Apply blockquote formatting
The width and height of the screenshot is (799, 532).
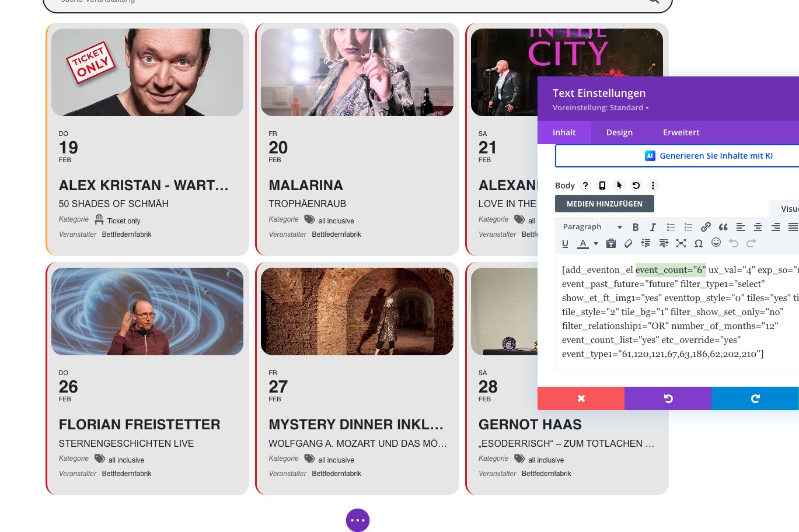[x=723, y=227]
